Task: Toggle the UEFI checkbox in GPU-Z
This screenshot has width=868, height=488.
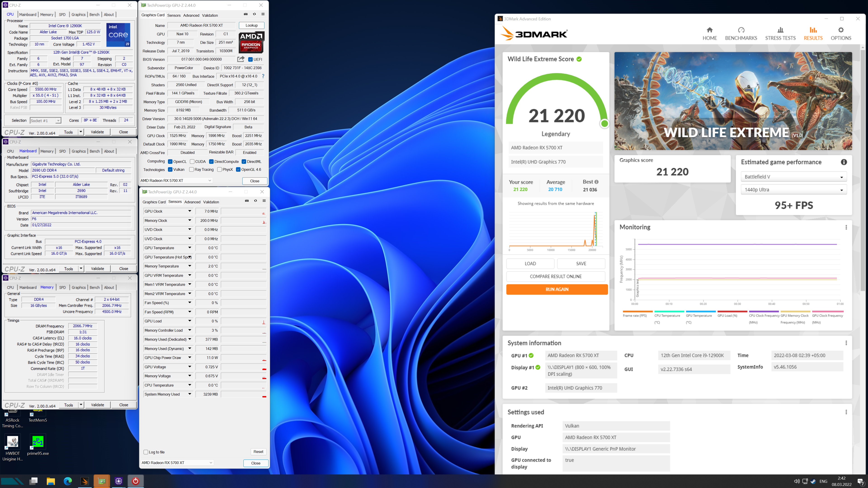Action: point(250,59)
